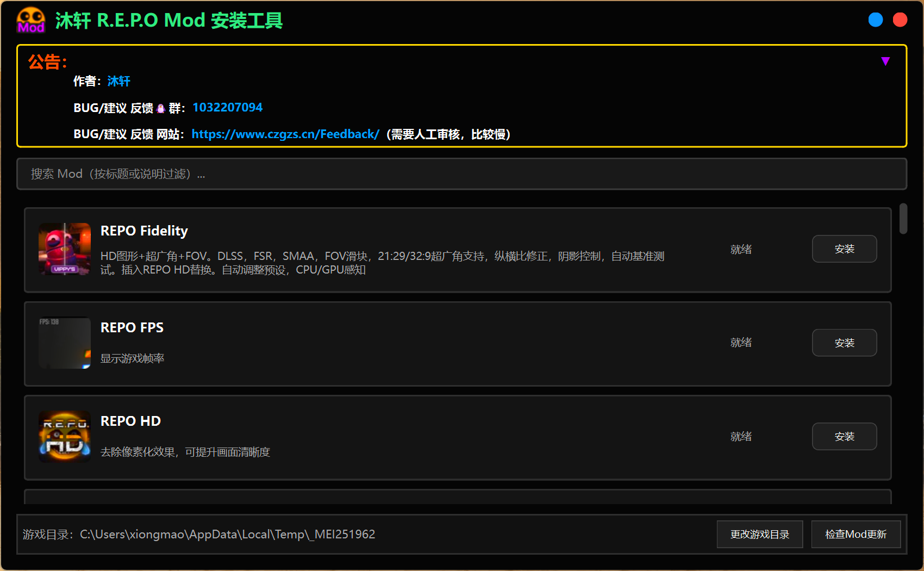924x571 pixels.
Task: Click the mod list vertical scrollbar
Action: point(903,219)
